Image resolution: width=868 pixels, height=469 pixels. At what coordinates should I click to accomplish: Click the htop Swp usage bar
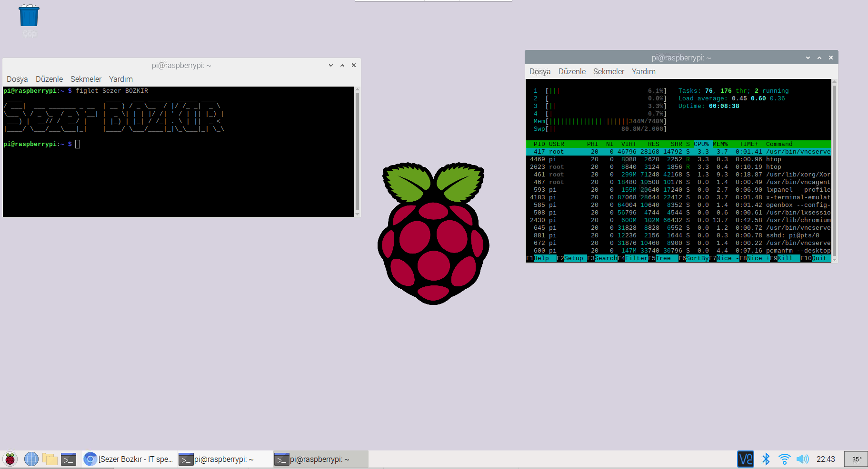[x=600, y=129]
